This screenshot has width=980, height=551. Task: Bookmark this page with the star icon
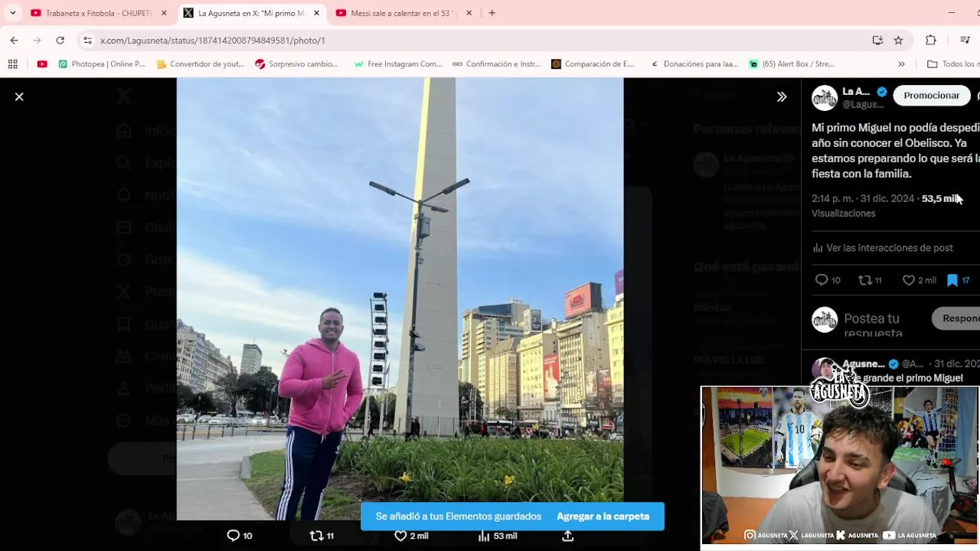[899, 40]
